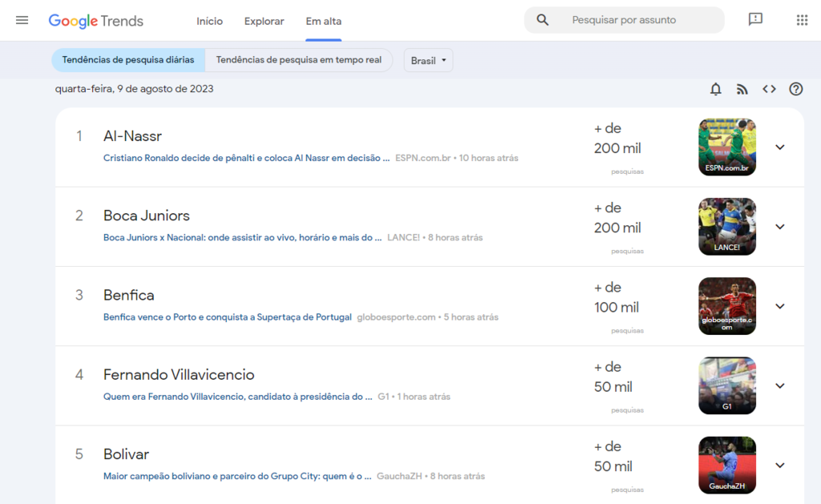Open the embed code icon
The image size is (821, 504).
pos(769,89)
